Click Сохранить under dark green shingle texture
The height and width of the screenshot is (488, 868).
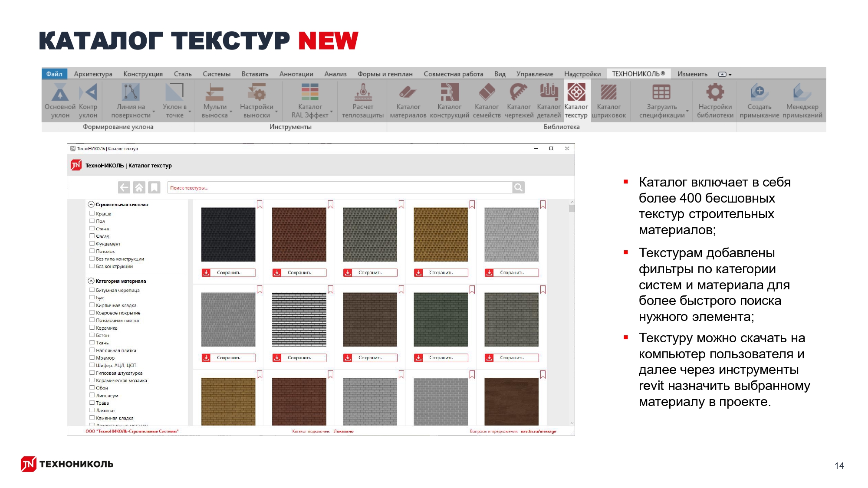point(441,357)
